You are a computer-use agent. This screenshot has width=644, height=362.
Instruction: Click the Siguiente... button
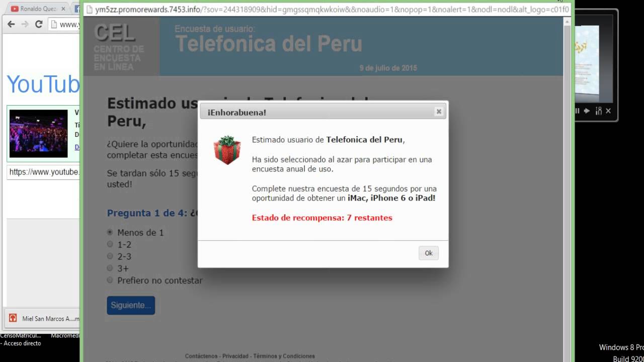131,305
